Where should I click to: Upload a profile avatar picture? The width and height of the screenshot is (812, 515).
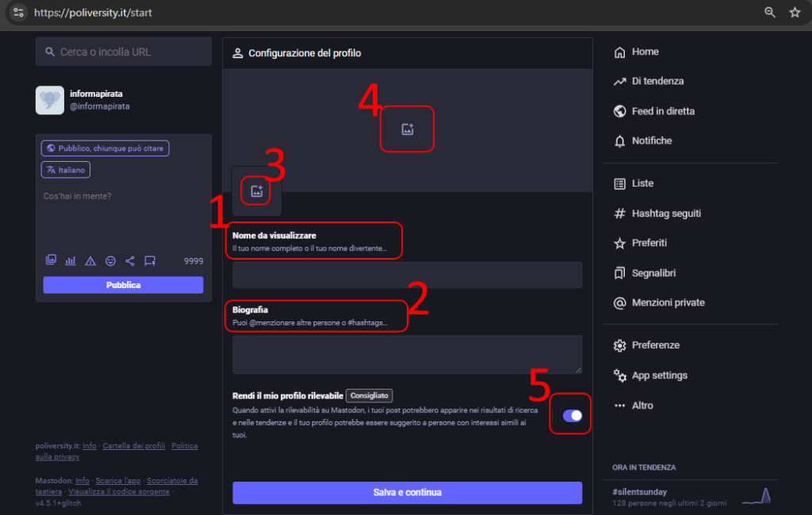click(256, 190)
